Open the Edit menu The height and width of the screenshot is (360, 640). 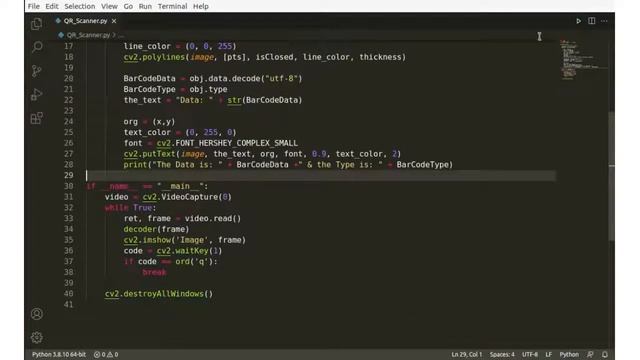pyautogui.click(x=52, y=6)
